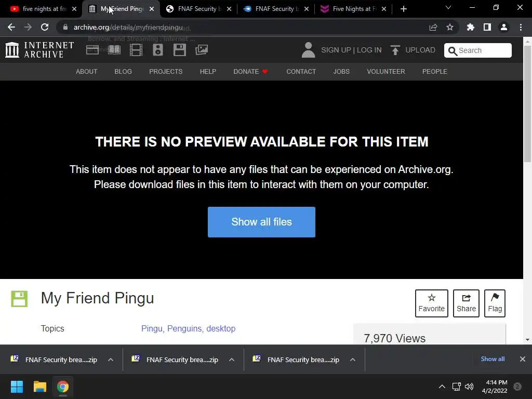Open File Explorer from taskbar

39,387
